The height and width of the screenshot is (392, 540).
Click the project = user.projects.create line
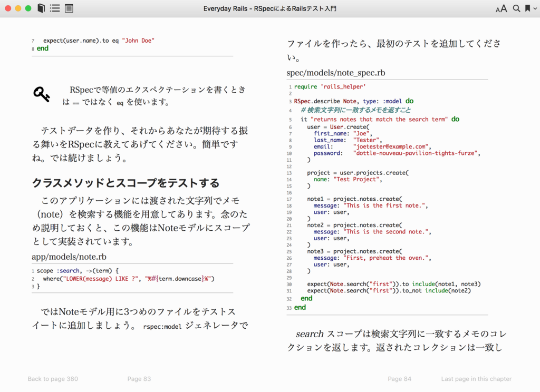coord(358,173)
